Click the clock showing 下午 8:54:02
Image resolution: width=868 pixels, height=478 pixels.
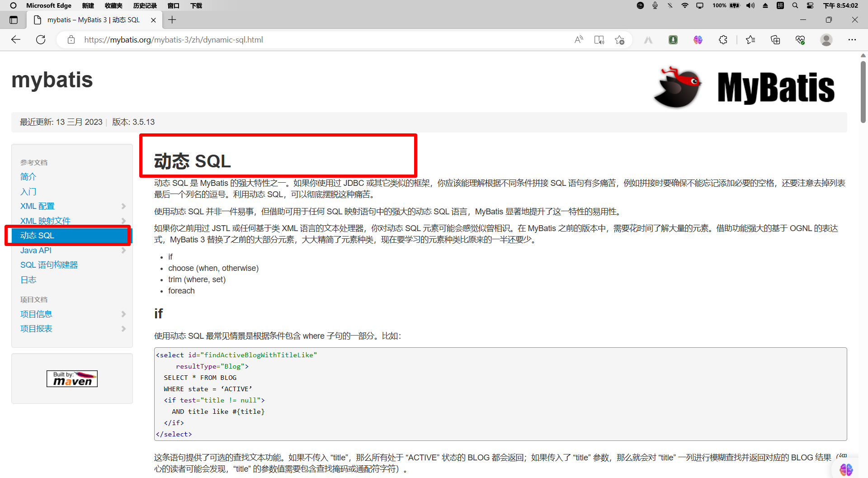[x=840, y=5]
